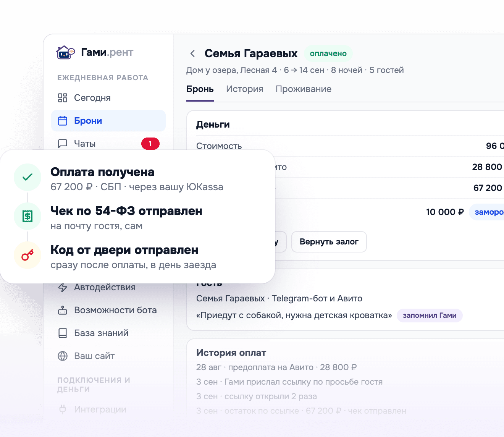Click the Возможности бота robot icon

(63, 310)
